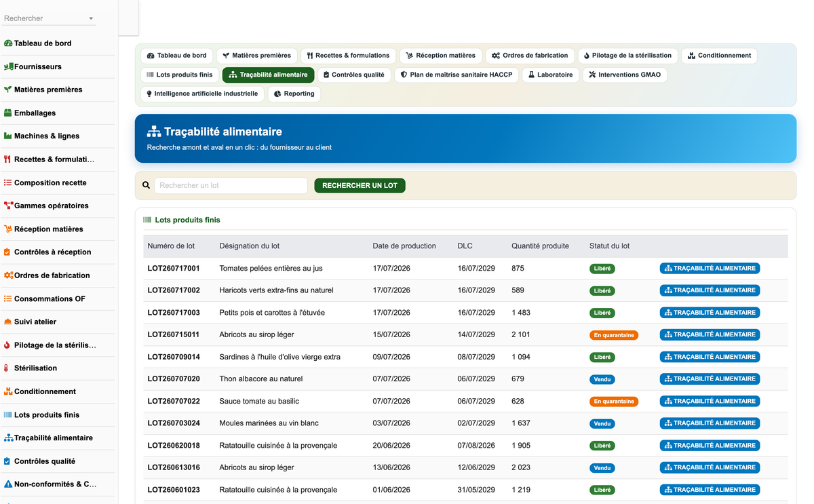Open Plan de maîtrise sanitaire HACCP tab

click(457, 75)
